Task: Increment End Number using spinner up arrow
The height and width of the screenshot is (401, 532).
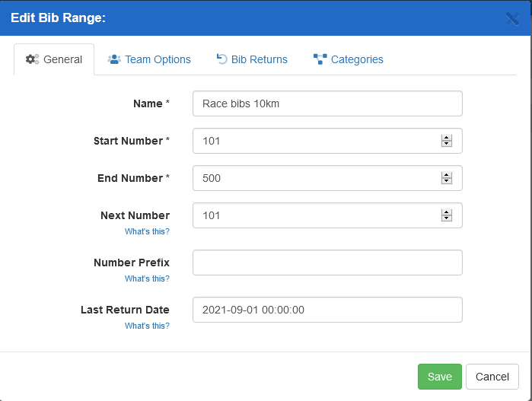Action: coord(447,175)
